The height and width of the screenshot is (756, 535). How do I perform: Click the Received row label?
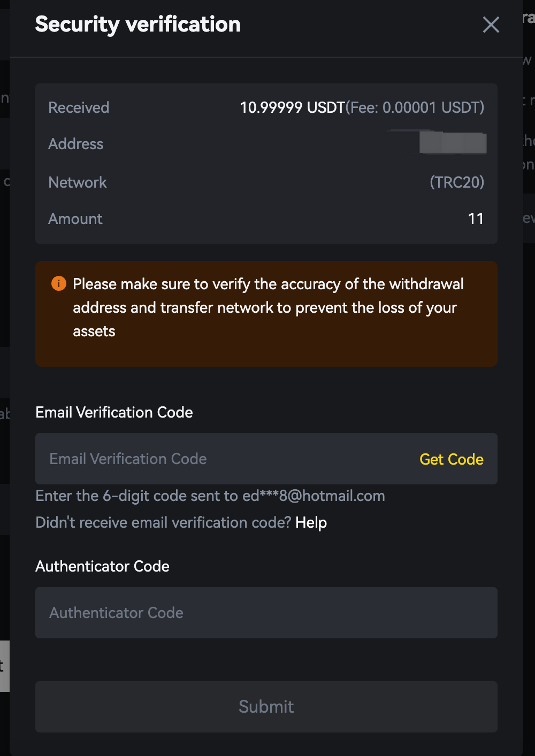[x=79, y=107]
